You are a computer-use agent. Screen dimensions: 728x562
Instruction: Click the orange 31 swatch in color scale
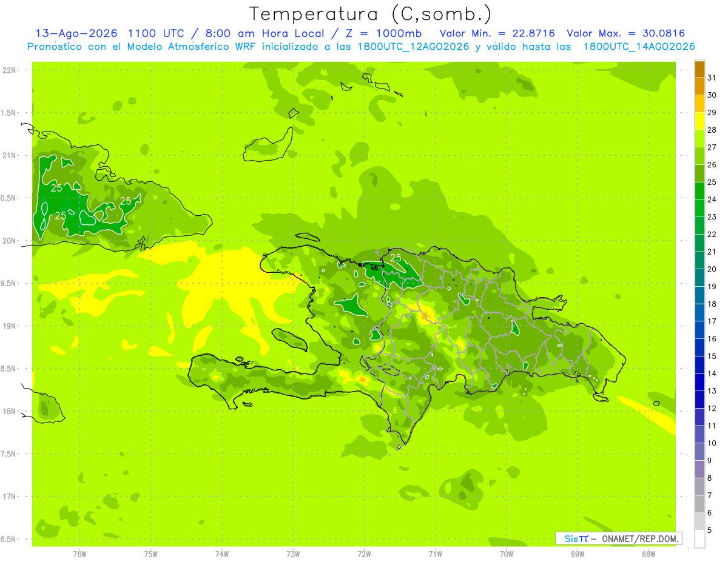[699, 70]
